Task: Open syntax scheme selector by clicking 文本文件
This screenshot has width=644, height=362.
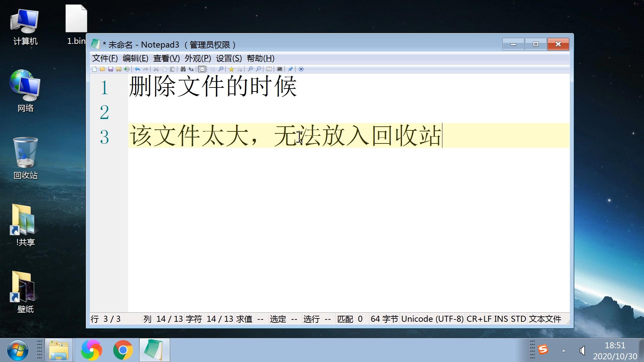Action: click(545, 319)
